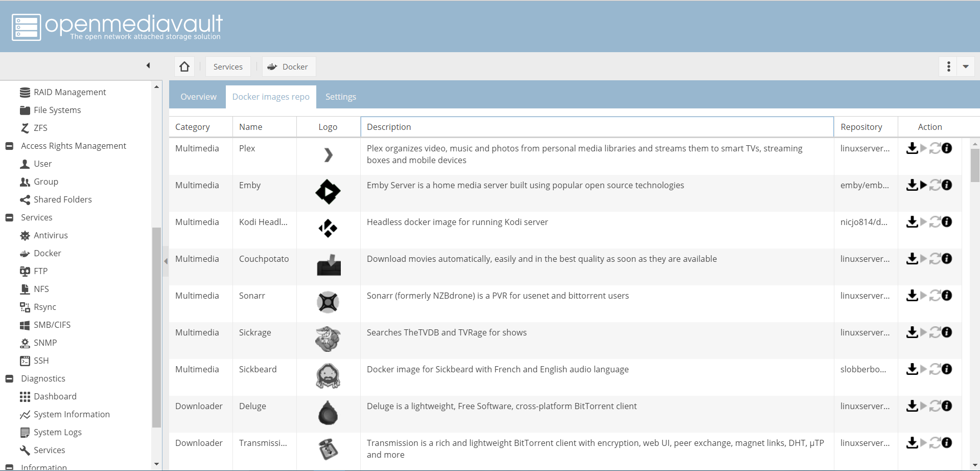Click refresh icon for Sonarr row

935,296
